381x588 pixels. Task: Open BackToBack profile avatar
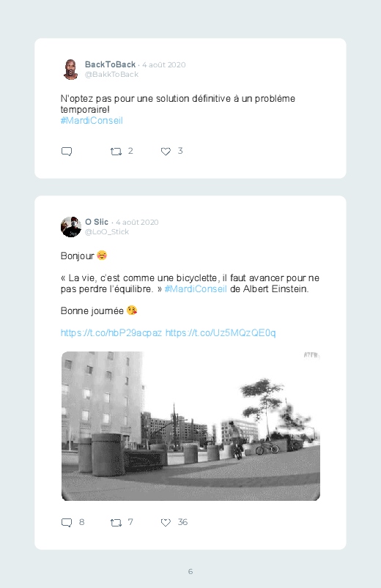[x=70, y=70]
